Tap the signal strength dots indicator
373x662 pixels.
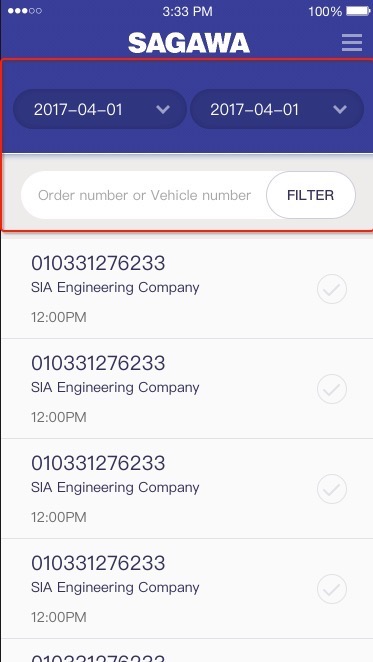(25, 11)
